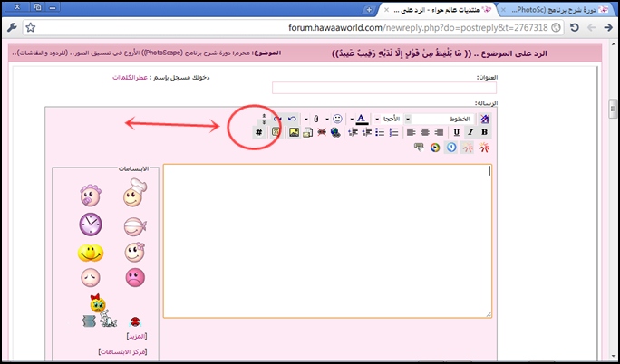Insert the yellow grinning smiley
This screenshot has height=364, width=620.
click(91, 253)
